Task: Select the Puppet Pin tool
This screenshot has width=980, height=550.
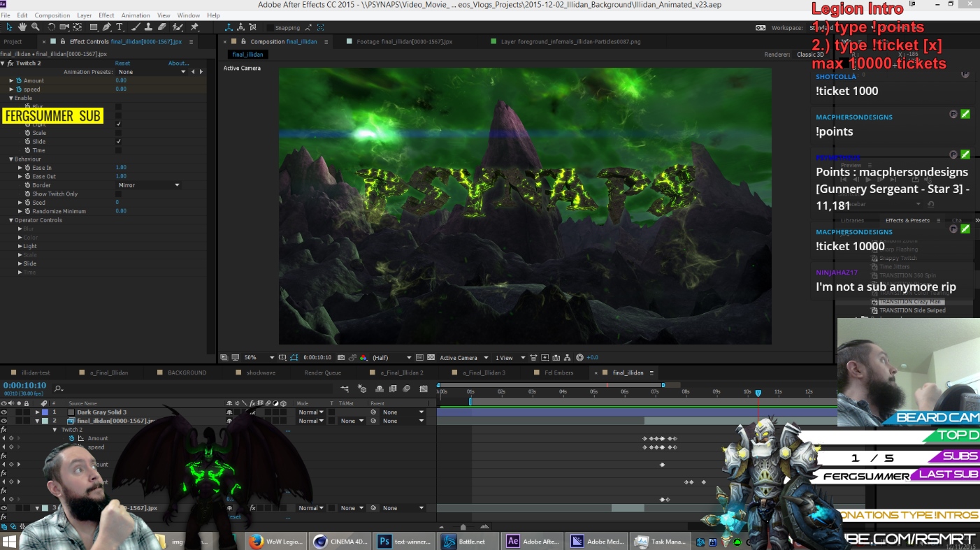Action: [194, 27]
